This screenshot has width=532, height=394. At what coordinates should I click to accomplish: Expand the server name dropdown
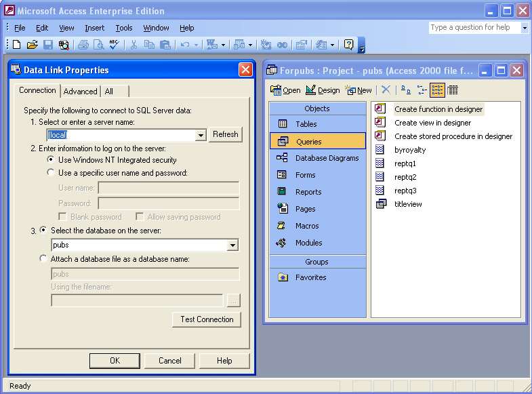(x=200, y=135)
